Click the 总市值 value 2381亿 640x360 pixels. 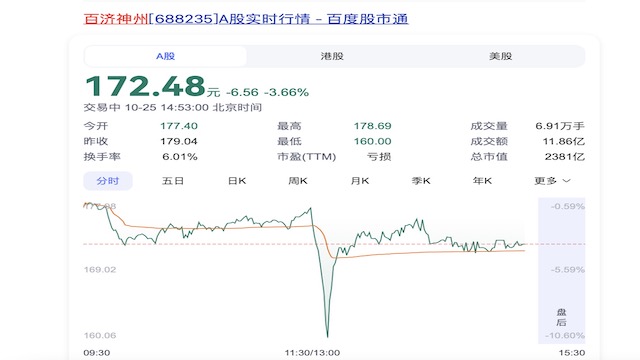pos(564,157)
